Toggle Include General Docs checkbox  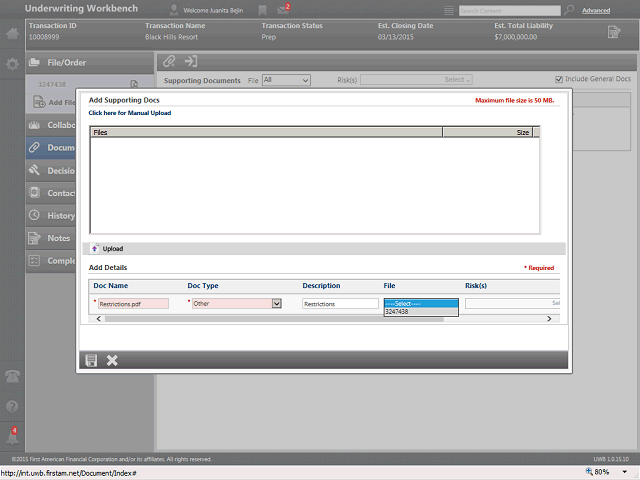(559, 79)
